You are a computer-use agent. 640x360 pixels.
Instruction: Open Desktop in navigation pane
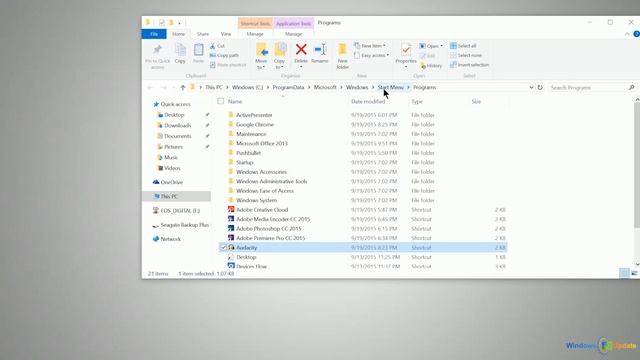(171, 115)
